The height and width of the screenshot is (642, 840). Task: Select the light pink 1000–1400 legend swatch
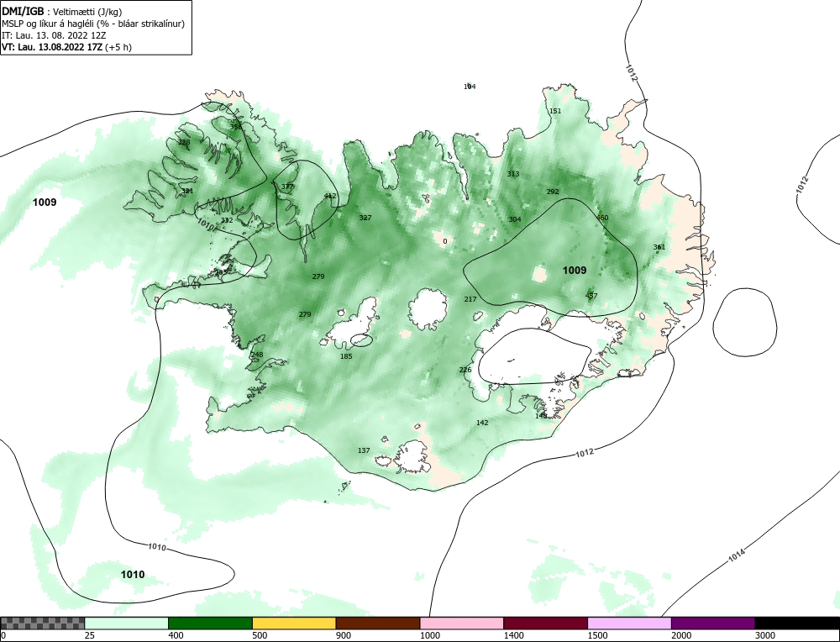click(462, 623)
